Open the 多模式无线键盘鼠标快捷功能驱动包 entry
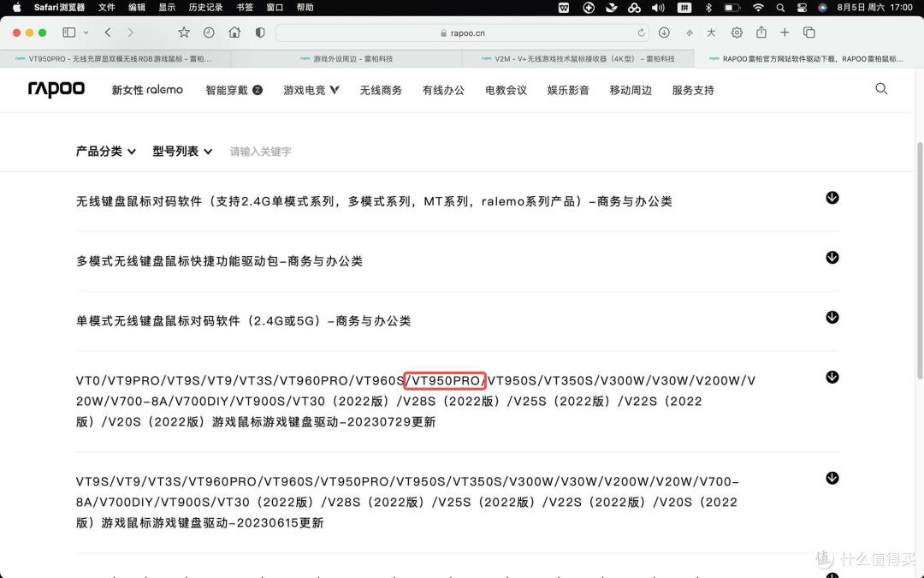 point(219,260)
